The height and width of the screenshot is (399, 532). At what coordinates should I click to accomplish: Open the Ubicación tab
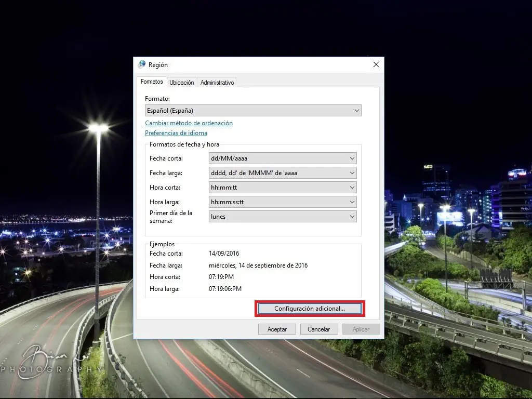181,83
